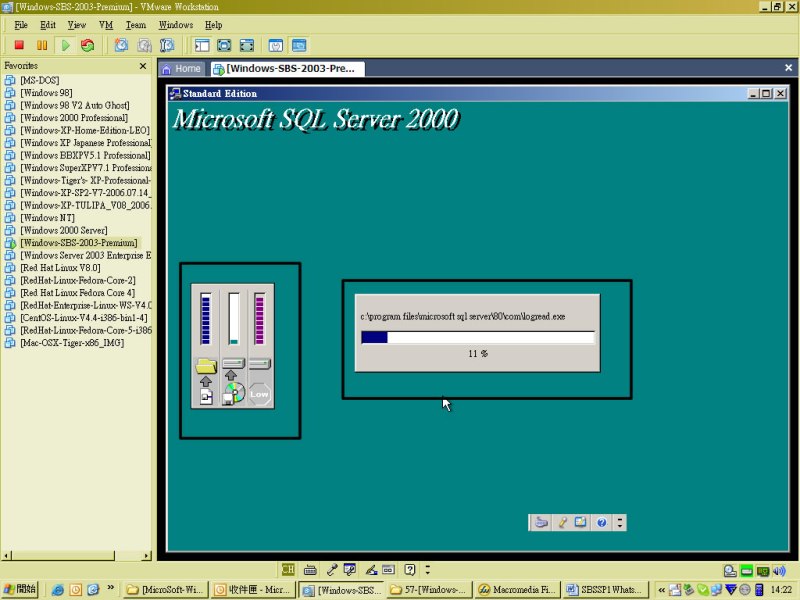Open the snapshot manager wrench icon
The width and height of the screenshot is (800, 600).
click(167, 45)
